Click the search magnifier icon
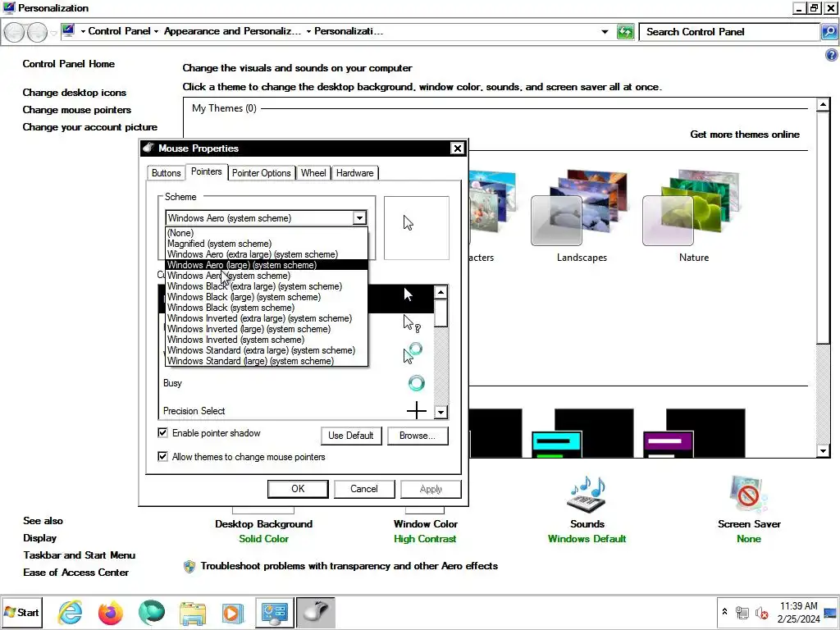Screen dimensions: 840x630 click(829, 32)
